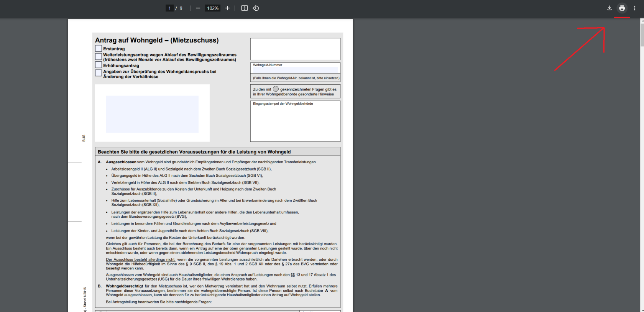
Task: Click the print icon in the PDF toolbar
Action: pyautogui.click(x=622, y=8)
